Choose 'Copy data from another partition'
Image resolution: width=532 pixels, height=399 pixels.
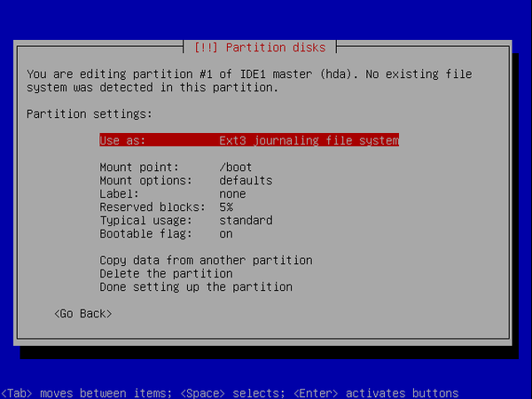[x=206, y=260]
